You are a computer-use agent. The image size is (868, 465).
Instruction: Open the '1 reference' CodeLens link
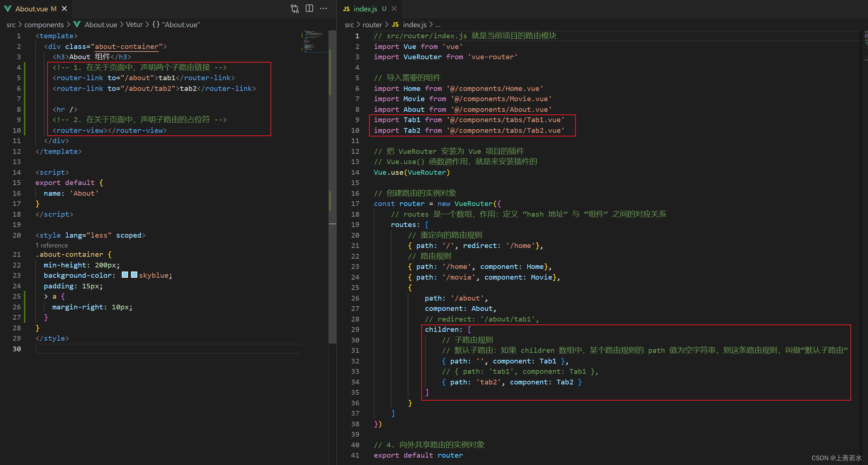click(x=52, y=245)
